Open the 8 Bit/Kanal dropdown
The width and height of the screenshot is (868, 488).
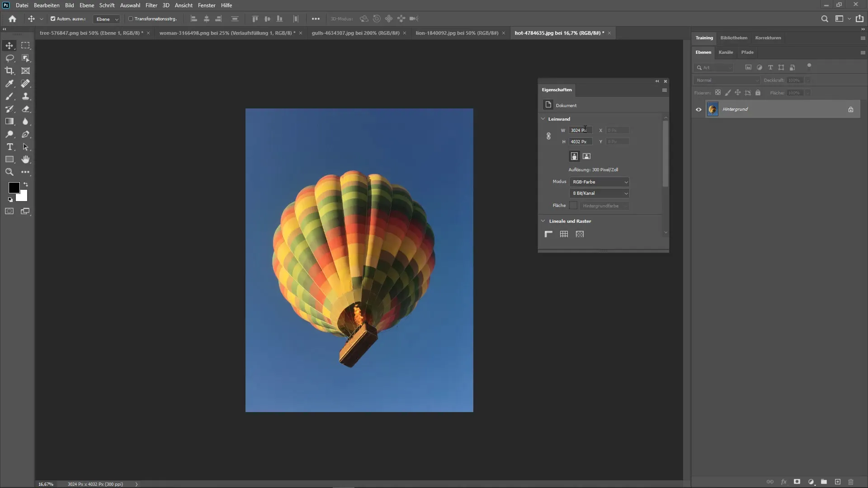pos(599,193)
